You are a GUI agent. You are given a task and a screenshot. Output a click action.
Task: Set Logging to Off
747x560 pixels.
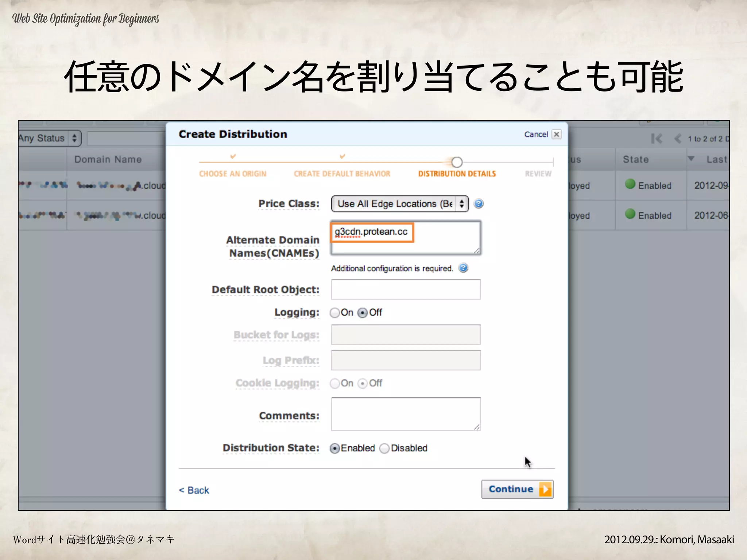[362, 313]
